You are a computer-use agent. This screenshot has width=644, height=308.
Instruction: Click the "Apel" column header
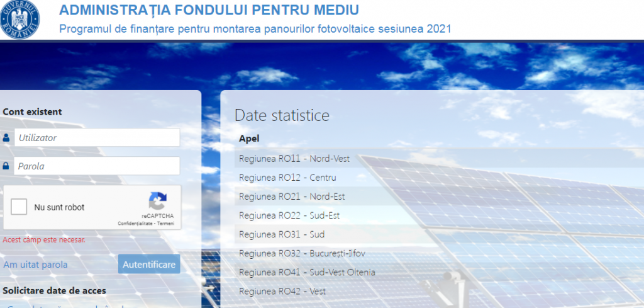pyautogui.click(x=249, y=139)
